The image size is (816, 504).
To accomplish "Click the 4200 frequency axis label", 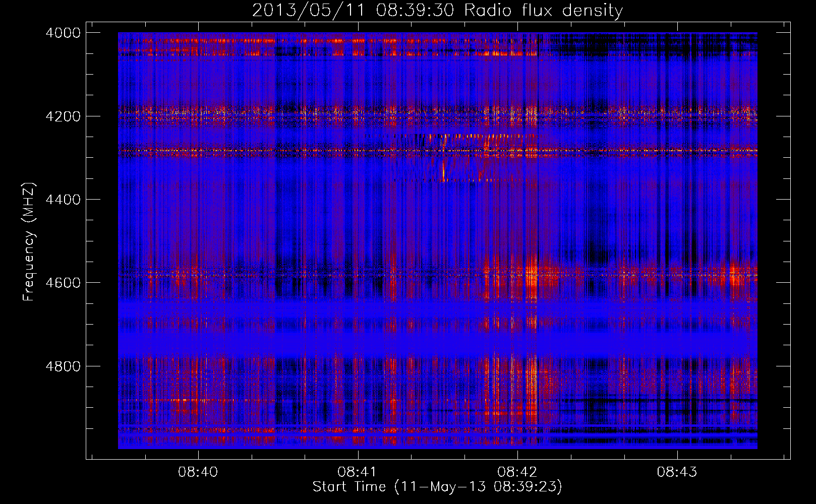I will (x=63, y=116).
